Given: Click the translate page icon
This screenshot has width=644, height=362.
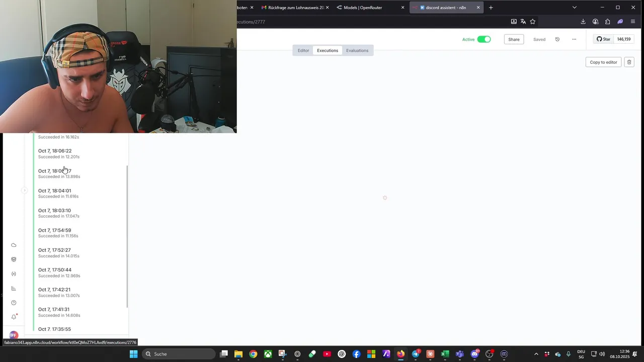Looking at the screenshot, I should tap(523, 22).
